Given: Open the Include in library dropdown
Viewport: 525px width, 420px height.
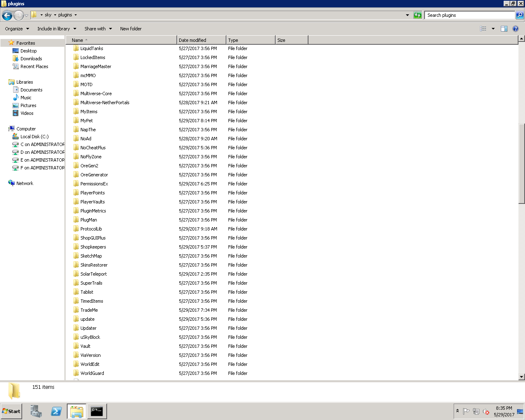Looking at the screenshot, I should pos(57,29).
